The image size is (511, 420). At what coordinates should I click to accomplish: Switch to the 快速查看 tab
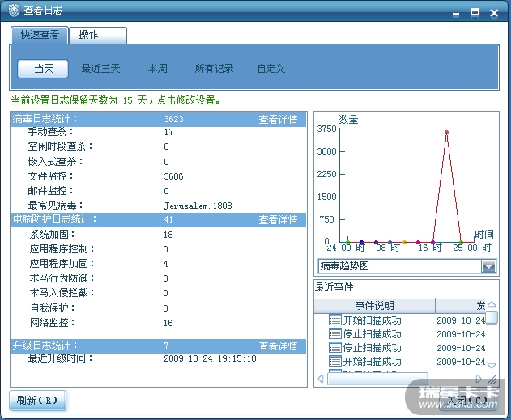click(x=40, y=35)
